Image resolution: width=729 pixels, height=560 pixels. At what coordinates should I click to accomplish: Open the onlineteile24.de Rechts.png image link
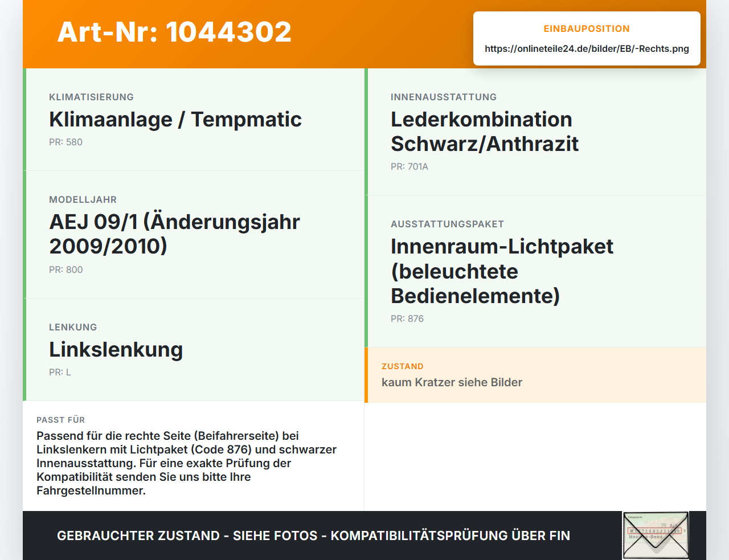587,49
